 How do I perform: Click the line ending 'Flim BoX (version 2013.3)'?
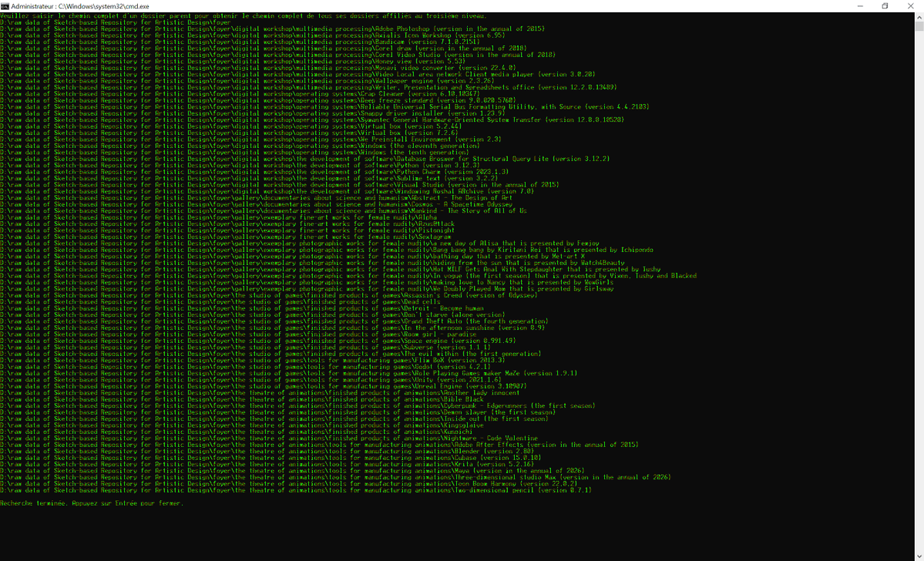253,360
